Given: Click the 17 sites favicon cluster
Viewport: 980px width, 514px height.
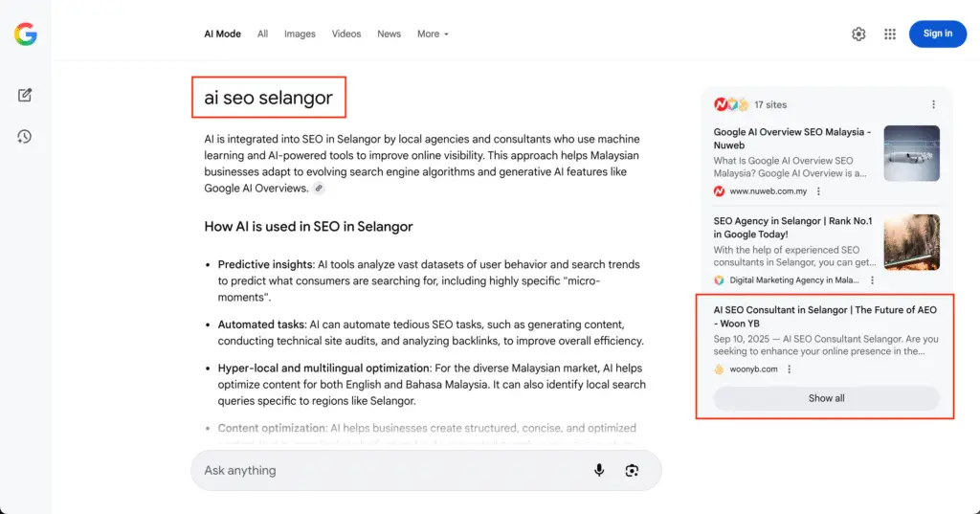Looking at the screenshot, I should pos(731,104).
